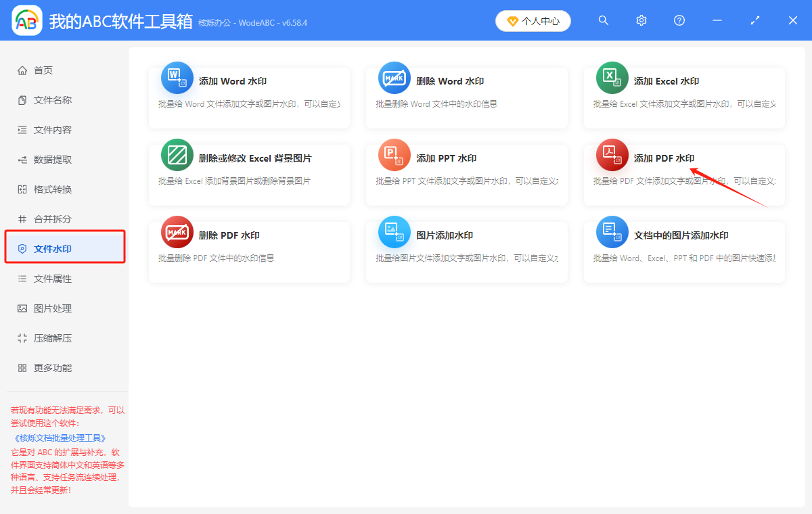The image size is (812, 514).
Task: Click the 添加 Word 水印 icon
Action: tap(177, 78)
